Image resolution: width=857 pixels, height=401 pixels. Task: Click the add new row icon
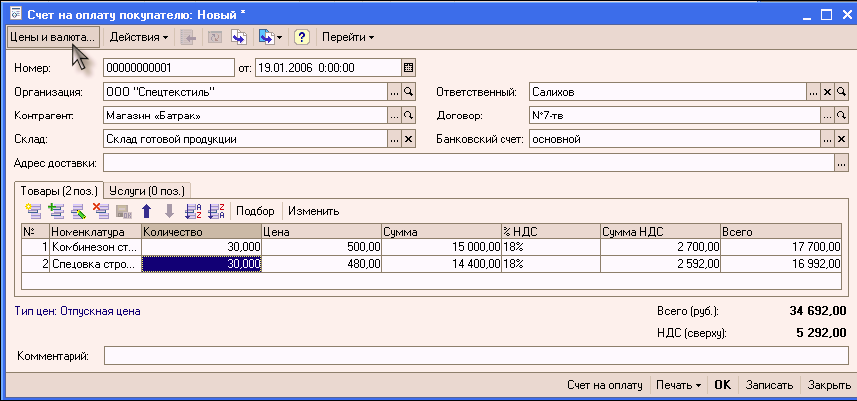pyautogui.click(x=33, y=211)
